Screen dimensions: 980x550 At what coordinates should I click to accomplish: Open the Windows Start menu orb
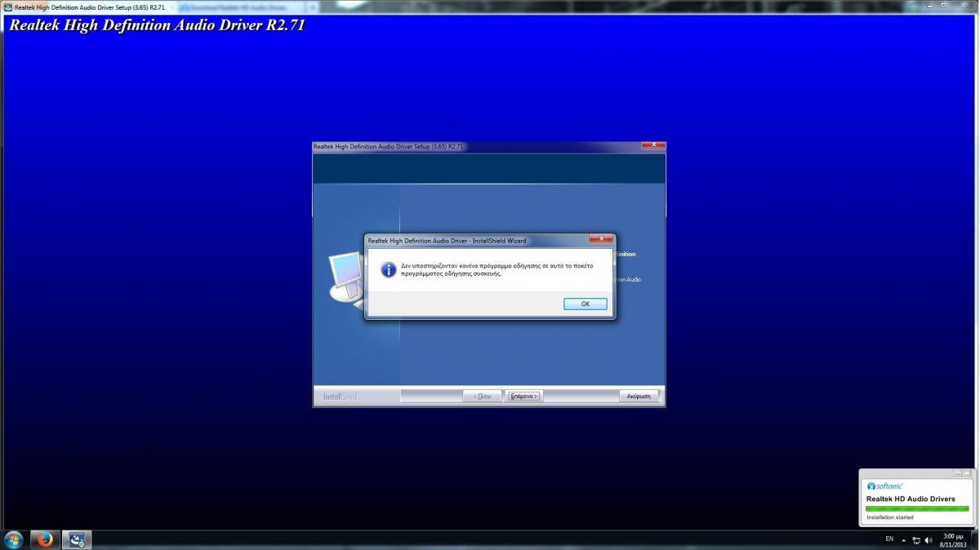[x=14, y=539]
